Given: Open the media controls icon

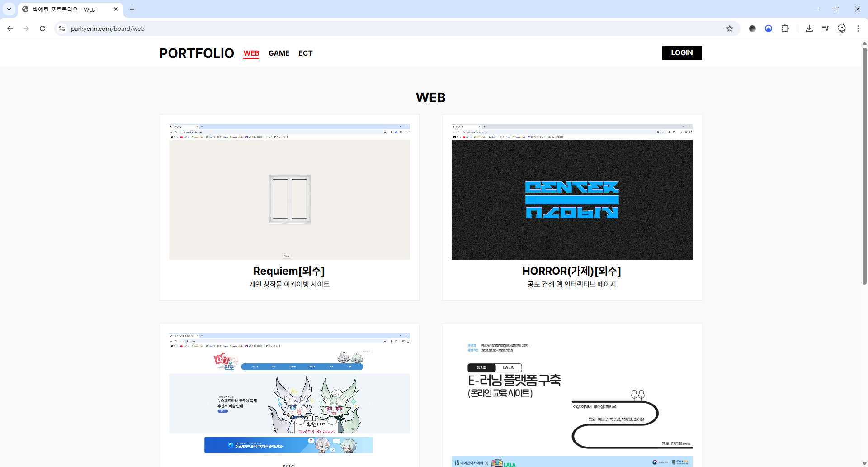Looking at the screenshot, I should point(825,29).
